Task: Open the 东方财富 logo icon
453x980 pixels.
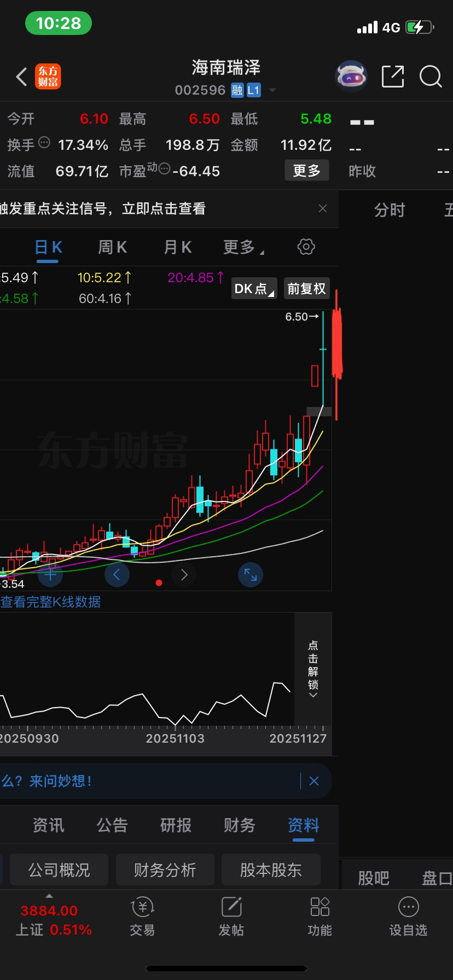Action: point(48,77)
